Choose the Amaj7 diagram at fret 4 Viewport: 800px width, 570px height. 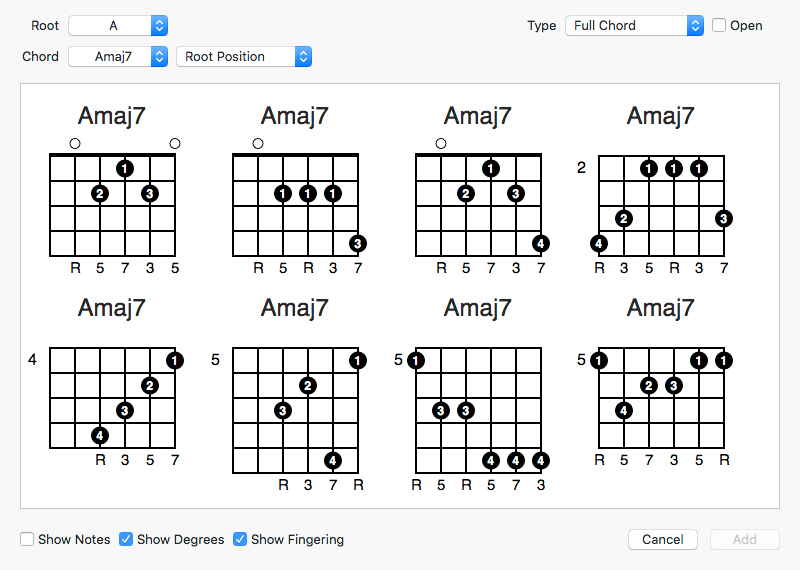pyautogui.click(x=112, y=398)
